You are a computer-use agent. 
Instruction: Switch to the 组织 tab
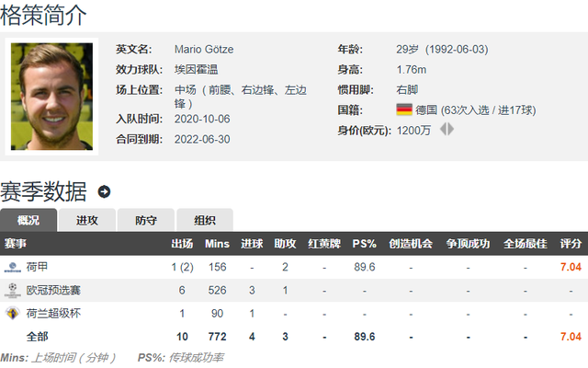205,220
